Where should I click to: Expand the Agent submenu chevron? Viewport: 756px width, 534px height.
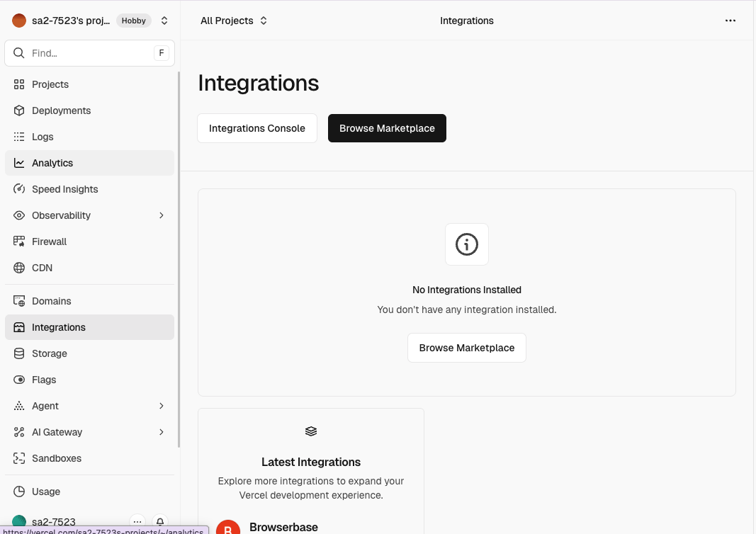(x=162, y=406)
